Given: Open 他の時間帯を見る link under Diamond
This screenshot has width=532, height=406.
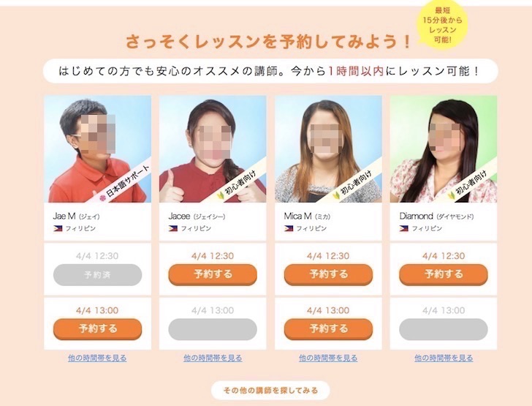Looking at the screenshot, I should click(x=444, y=358).
